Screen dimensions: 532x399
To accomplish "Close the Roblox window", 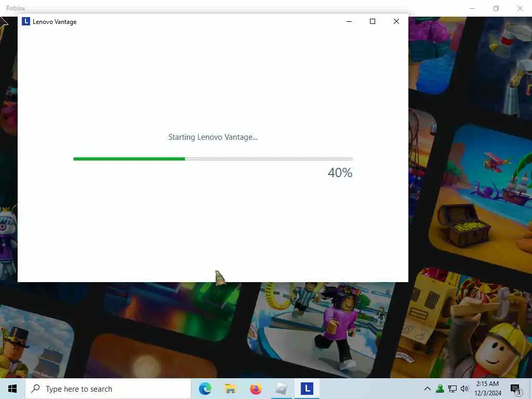I will pos(520,8).
